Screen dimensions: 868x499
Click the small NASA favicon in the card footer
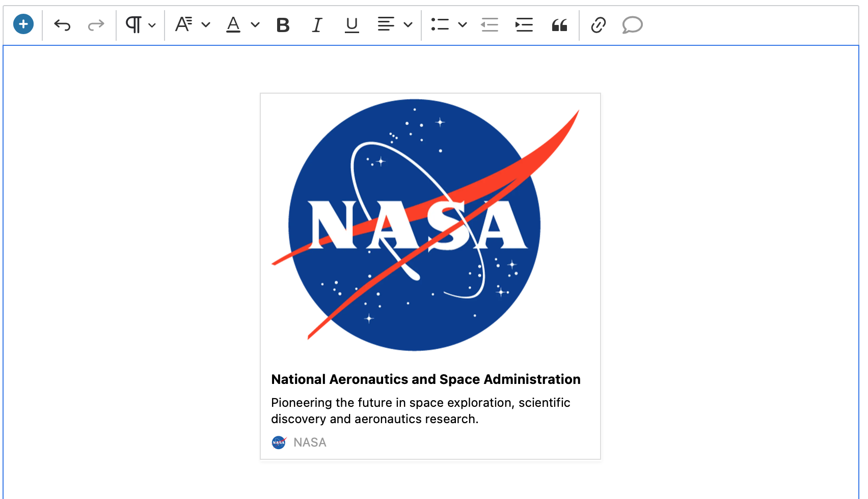[x=279, y=442]
